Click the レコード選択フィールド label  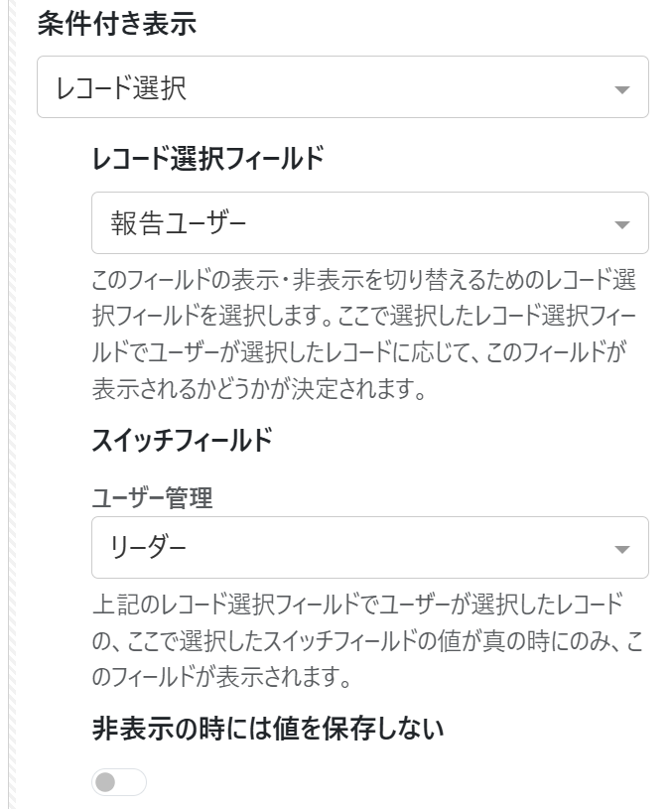[206, 159]
